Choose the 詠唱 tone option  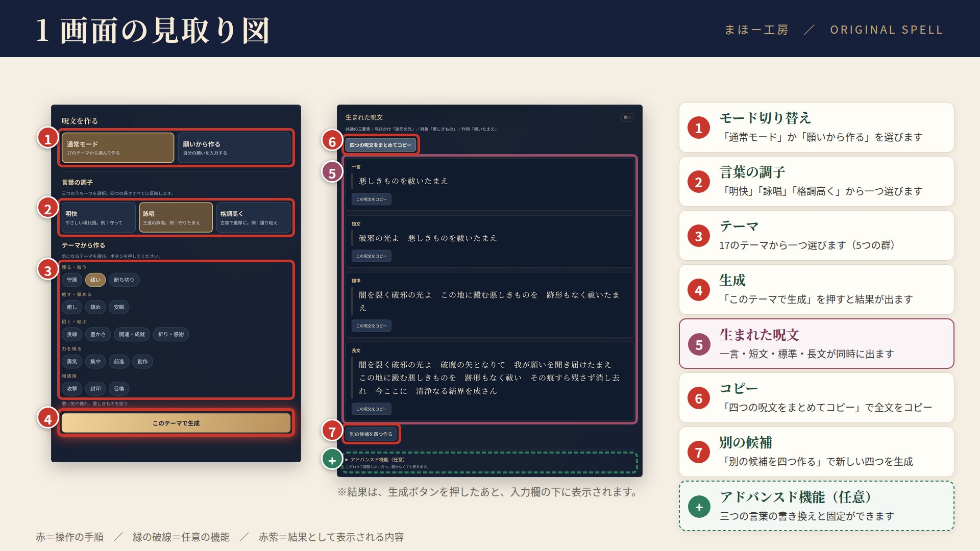click(176, 218)
